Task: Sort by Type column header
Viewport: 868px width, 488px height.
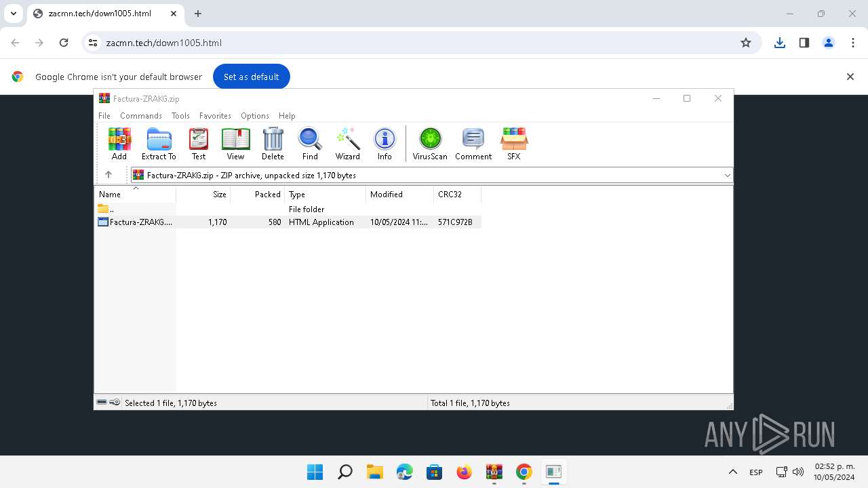Action: pyautogui.click(x=325, y=195)
